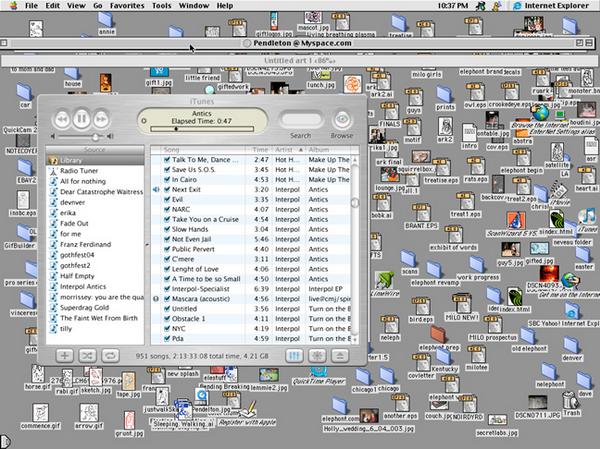Click the scroll down arrow in song list
The height and width of the screenshot is (449, 600).
pos(355,339)
